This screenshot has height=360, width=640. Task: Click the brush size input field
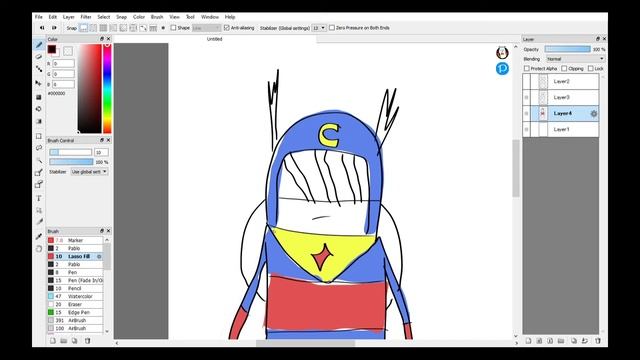coord(101,152)
